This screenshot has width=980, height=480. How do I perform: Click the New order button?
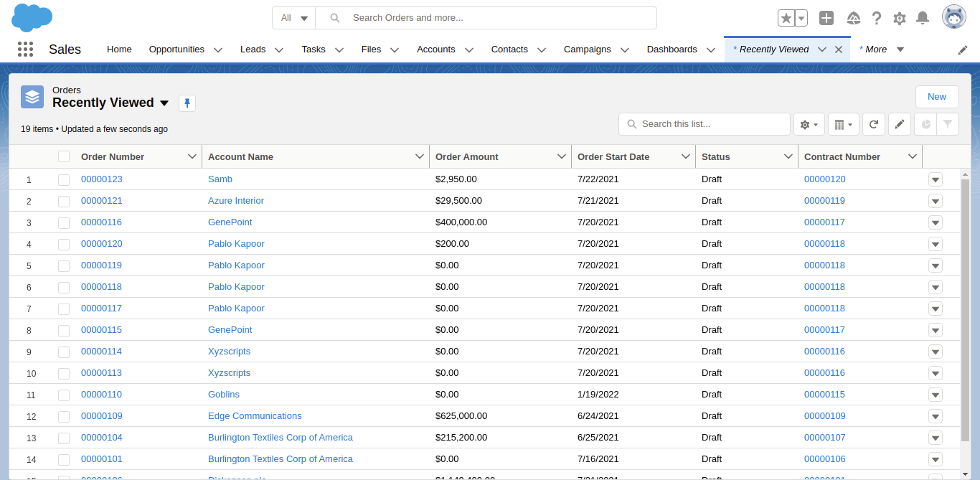tap(937, 97)
